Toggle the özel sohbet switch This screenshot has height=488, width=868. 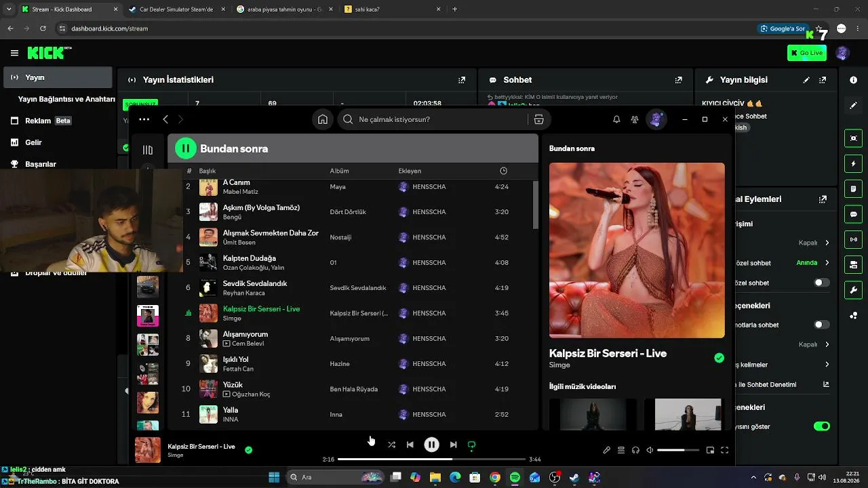click(x=821, y=283)
